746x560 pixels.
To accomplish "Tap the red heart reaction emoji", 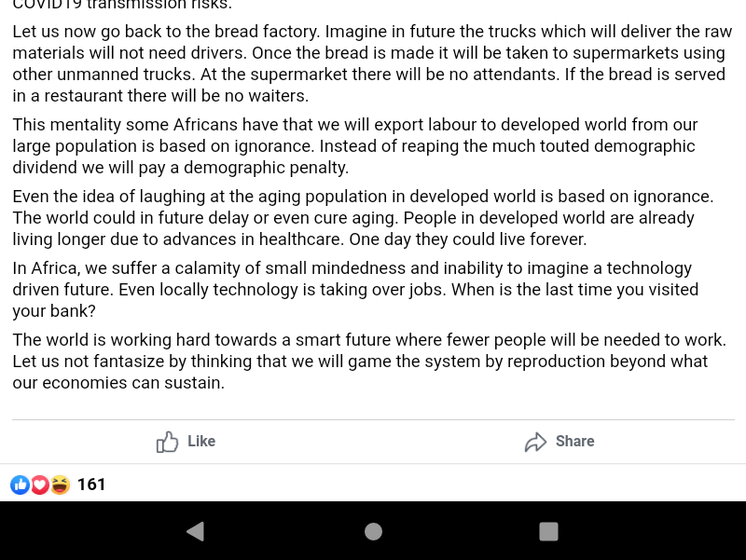I will coord(40,485).
